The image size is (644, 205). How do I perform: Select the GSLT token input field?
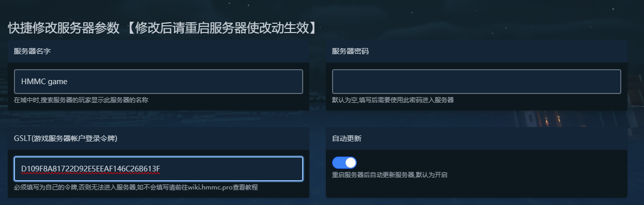pos(159,169)
